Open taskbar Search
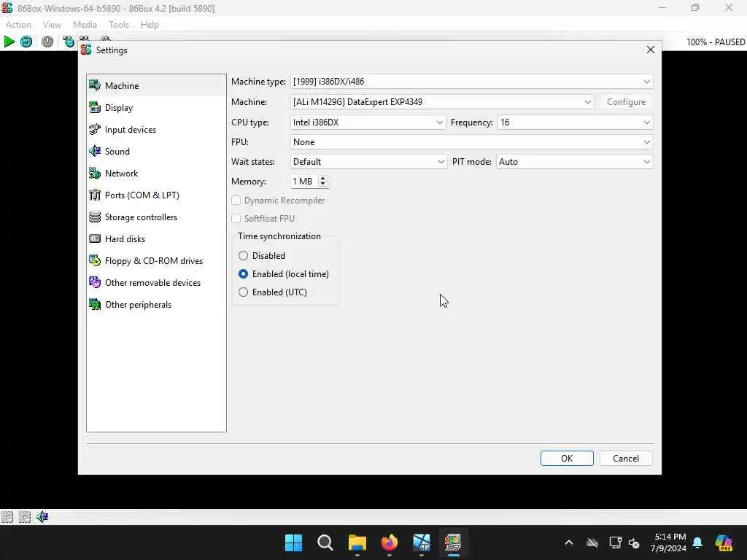Image resolution: width=747 pixels, height=560 pixels. (325, 542)
